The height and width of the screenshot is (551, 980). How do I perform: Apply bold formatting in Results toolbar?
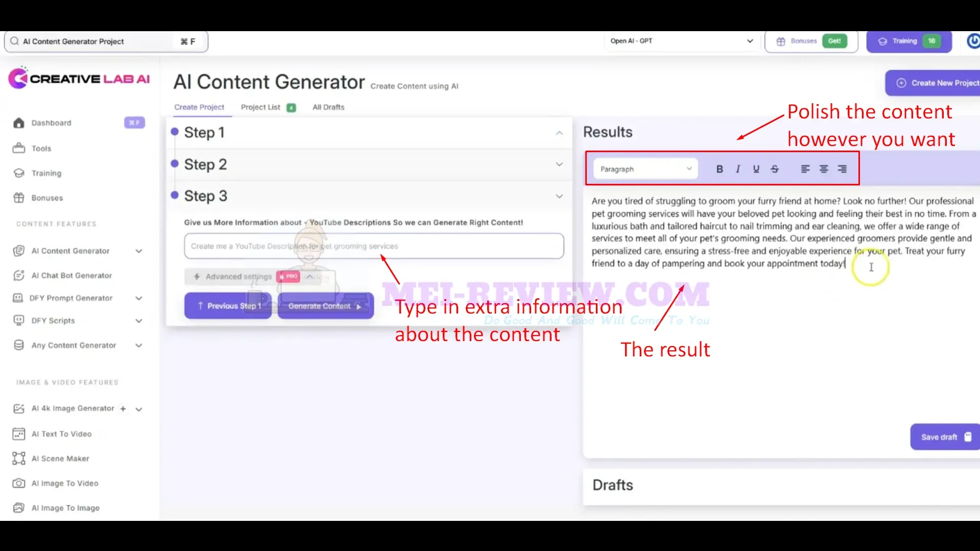[x=720, y=169]
